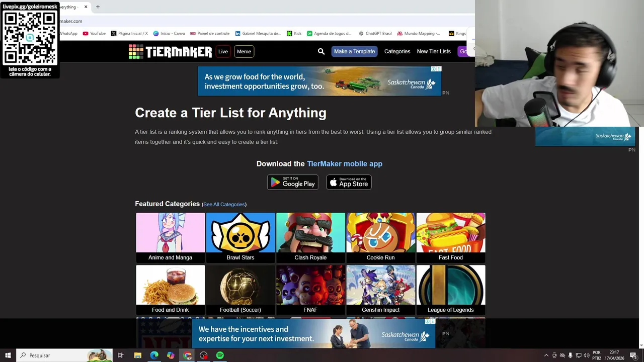
Task: Click the TierMaker logo in the header
Action: 170,51
